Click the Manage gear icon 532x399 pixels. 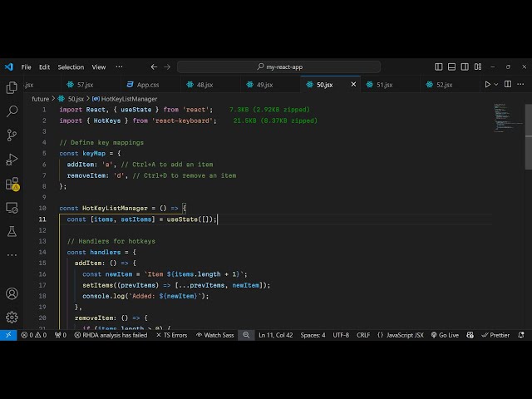point(12,317)
